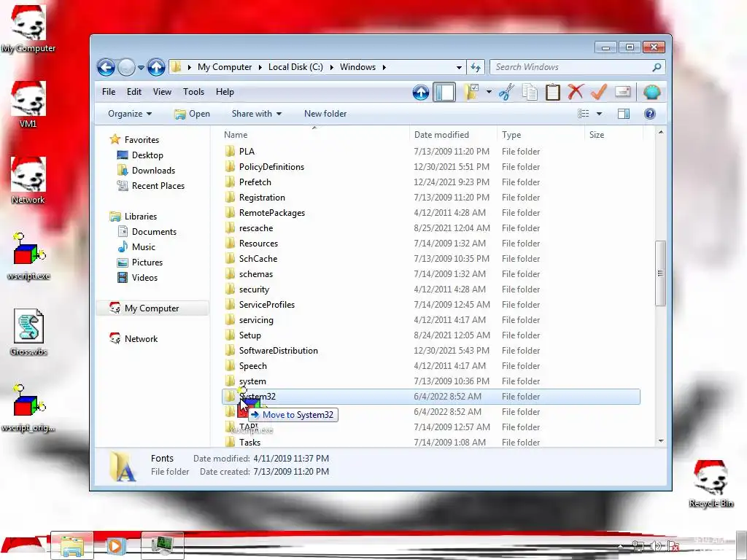Viewport: 747px width, 560px height.
Task: Open the Help menu
Action: click(225, 92)
